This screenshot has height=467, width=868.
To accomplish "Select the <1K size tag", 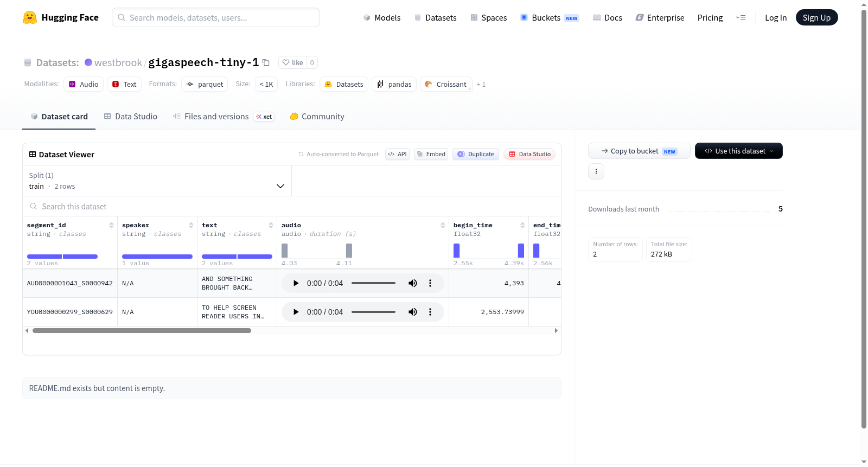I will coord(266,84).
